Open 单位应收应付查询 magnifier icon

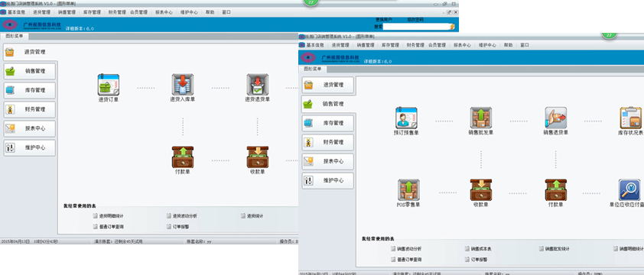[x=629, y=189]
